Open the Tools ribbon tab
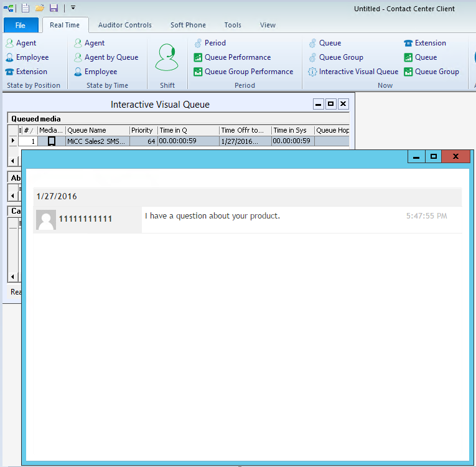Screen dimensions: 476x467 click(x=233, y=26)
